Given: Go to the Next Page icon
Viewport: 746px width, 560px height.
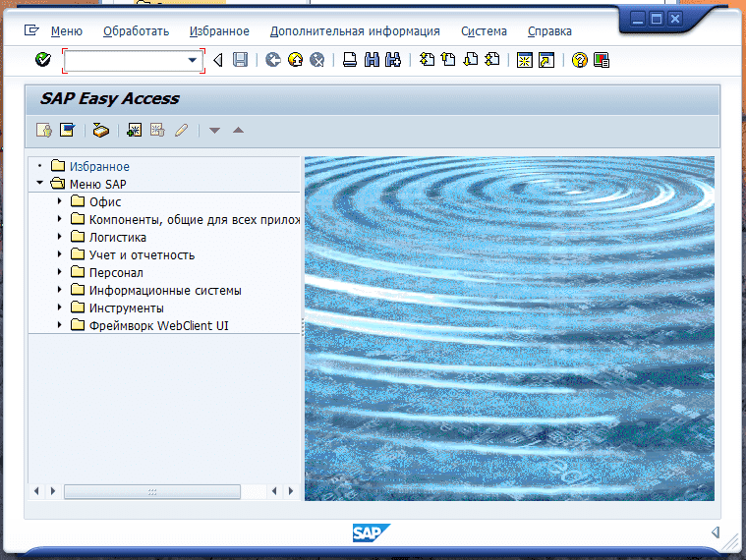Looking at the screenshot, I should click(x=471, y=60).
